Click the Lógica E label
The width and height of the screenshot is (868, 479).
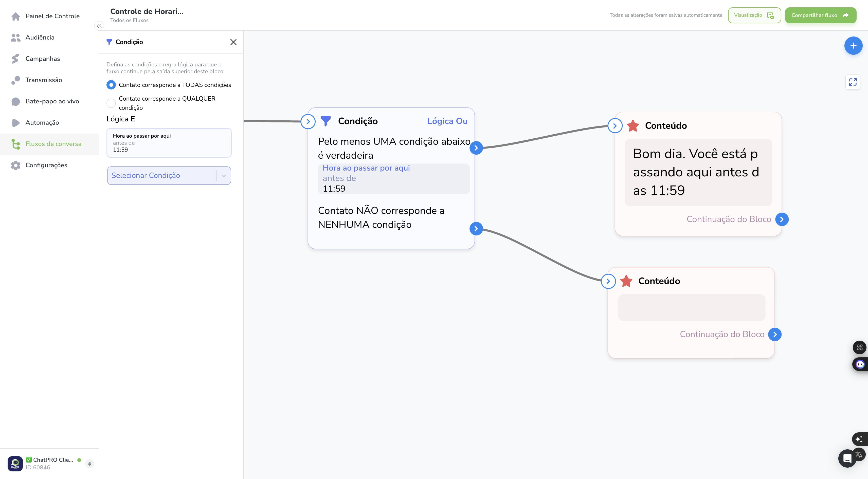tap(121, 119)
